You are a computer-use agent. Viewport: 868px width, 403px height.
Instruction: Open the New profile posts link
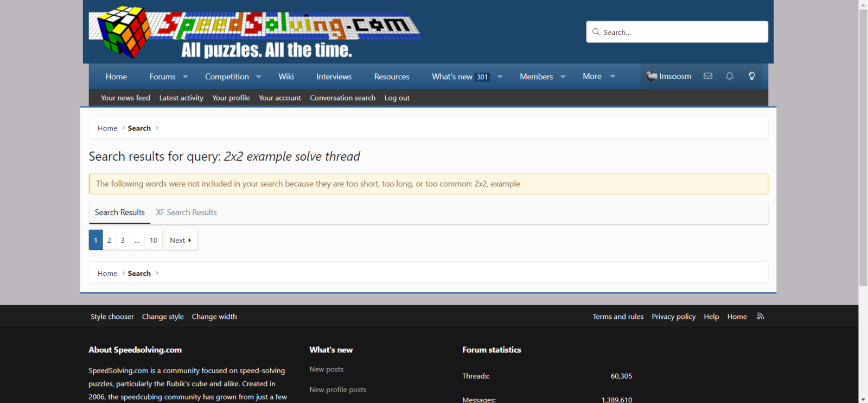pos(338,389)
